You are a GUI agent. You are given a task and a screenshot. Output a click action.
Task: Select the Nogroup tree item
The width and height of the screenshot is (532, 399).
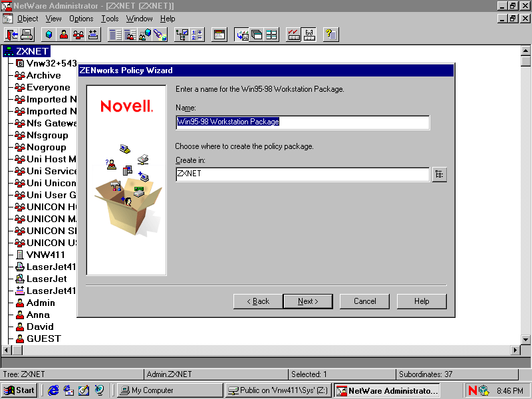pyautogui.click(x=46, y=147)
